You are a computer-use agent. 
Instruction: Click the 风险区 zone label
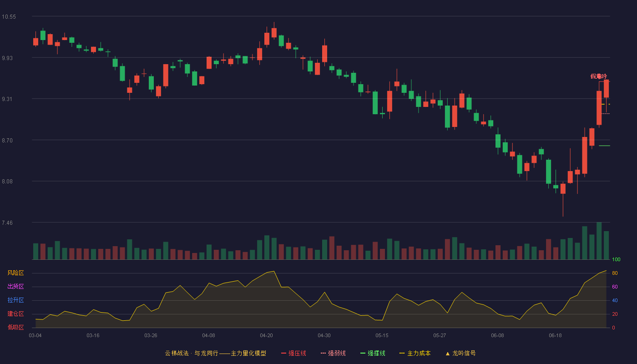click(x=15, y=273)
